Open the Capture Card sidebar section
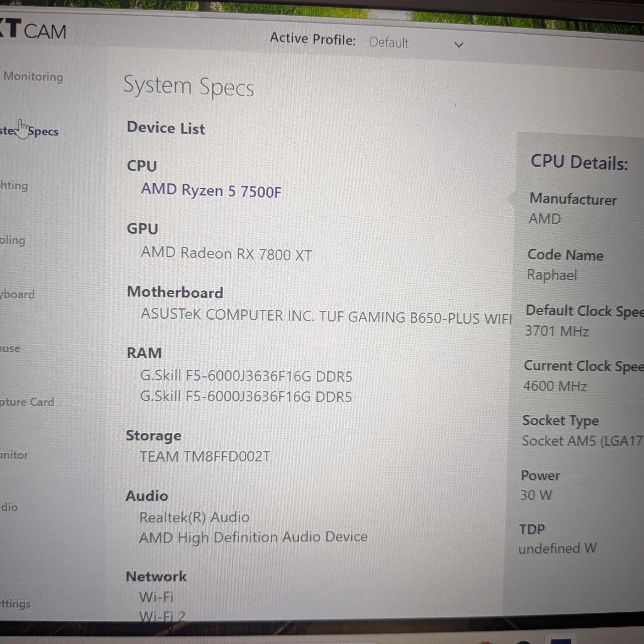This screenshot has height=644, width=644. pos(27,402)
